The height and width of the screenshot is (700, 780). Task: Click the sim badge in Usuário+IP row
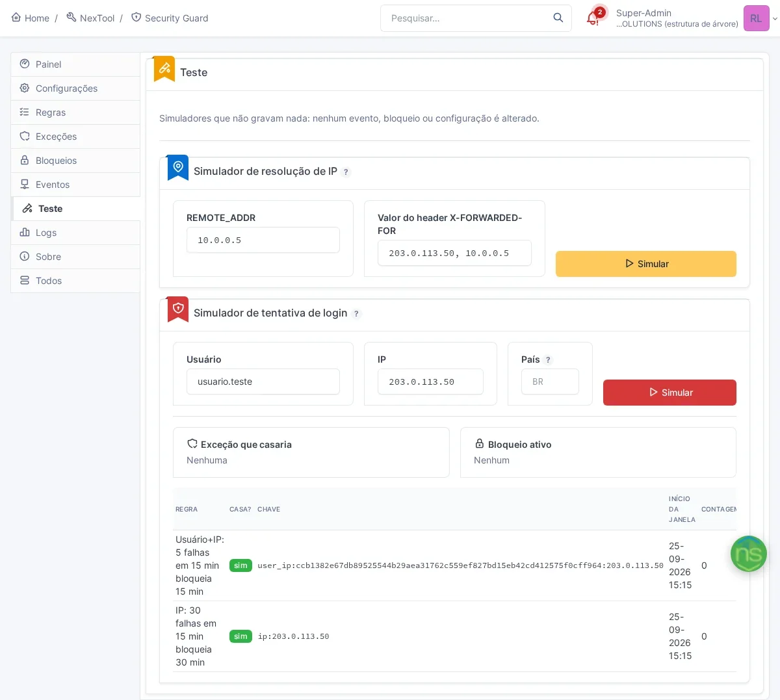click(x=240, y=565)
